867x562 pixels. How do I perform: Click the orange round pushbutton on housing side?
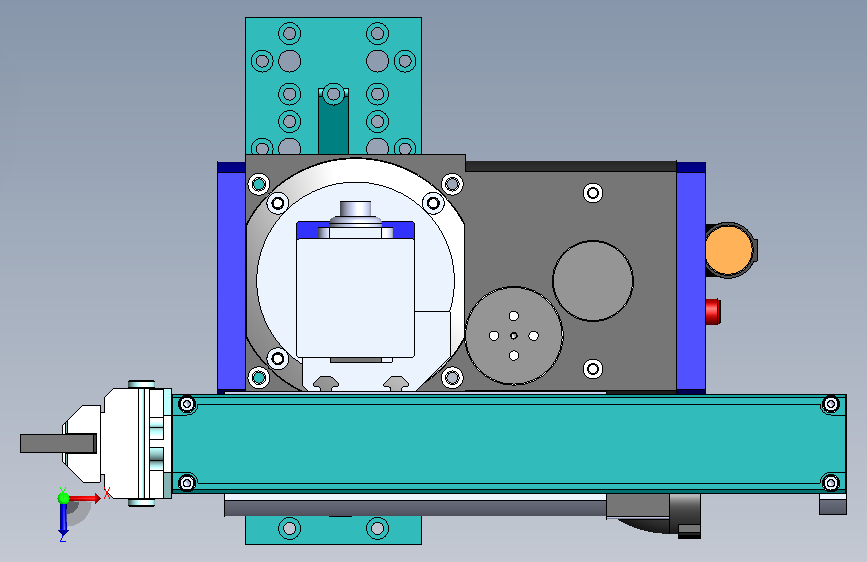point(729,249)
